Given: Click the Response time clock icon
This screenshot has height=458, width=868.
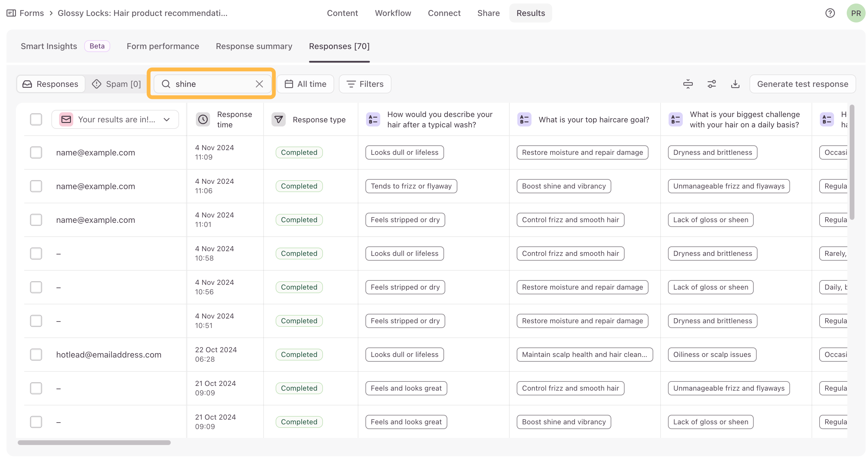Looking at the screenshot, I should [203, 119].
